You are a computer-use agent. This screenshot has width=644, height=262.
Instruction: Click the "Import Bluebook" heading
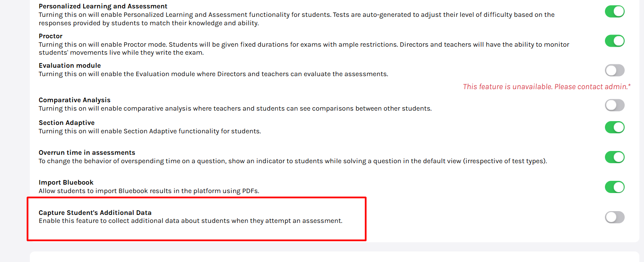[x=66, y=183]
